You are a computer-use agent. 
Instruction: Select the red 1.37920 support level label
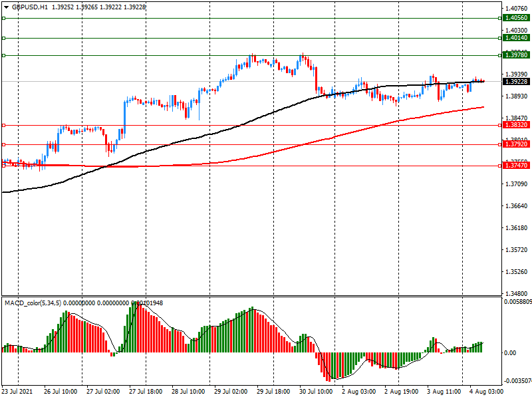pos(517,144)
